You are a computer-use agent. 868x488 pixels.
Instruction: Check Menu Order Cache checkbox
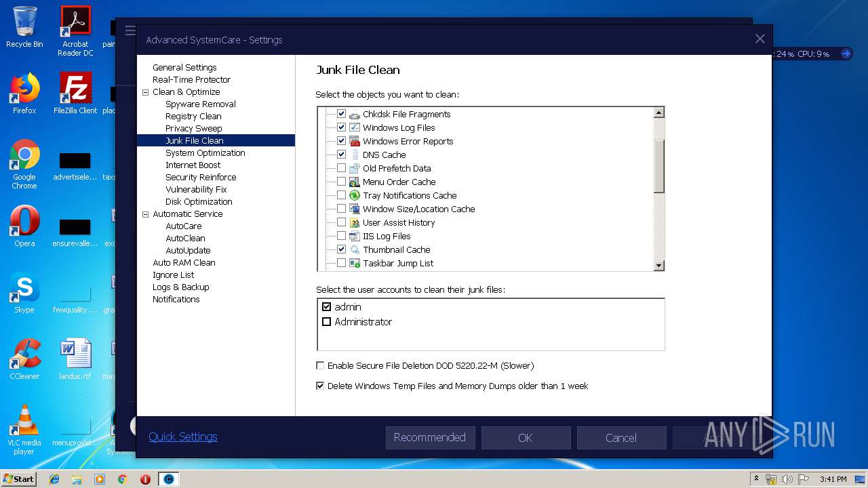pos(342,182)
